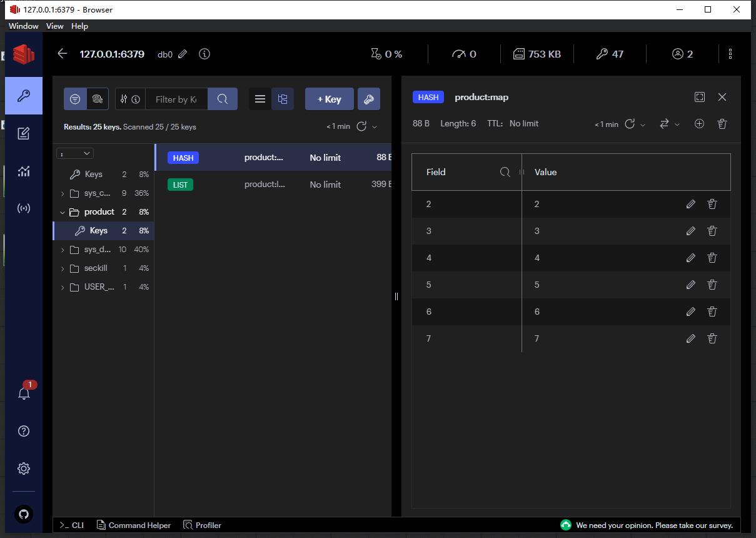Click the CPU 0 % indicator
Viewport: 756px width, 538px height.
[386, 54]
